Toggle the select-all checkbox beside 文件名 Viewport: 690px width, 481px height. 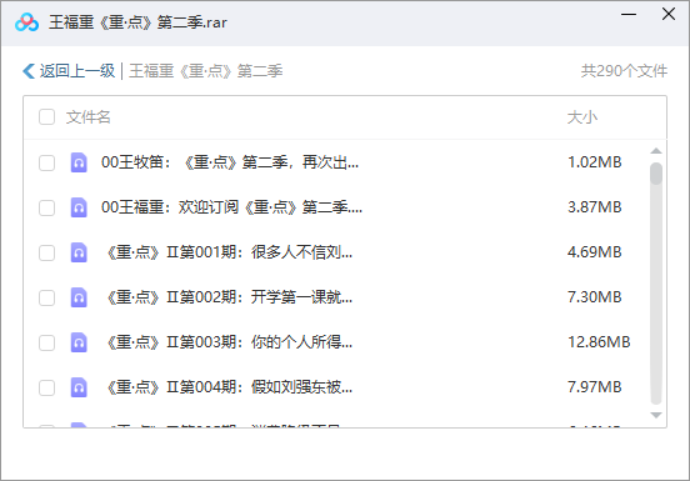pyautogui.click(x=47, y=117)
